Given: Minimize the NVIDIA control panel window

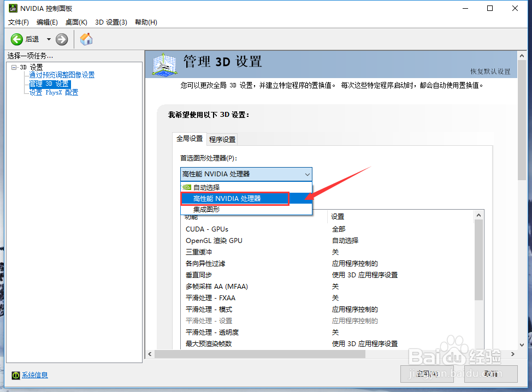Looking at the screenshot, I should [465, 9].
